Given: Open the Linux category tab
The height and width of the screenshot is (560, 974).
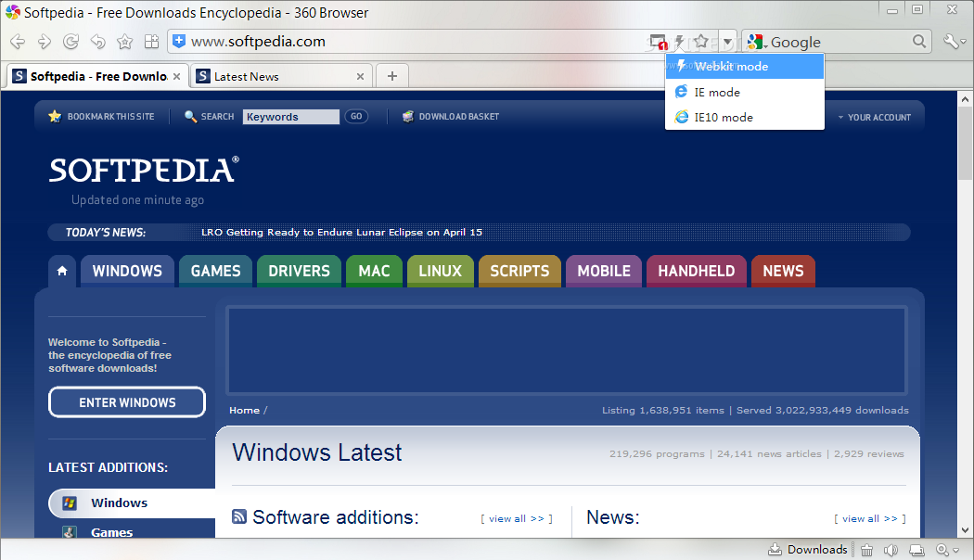Looking at the screenshot, I should (440, 272).
